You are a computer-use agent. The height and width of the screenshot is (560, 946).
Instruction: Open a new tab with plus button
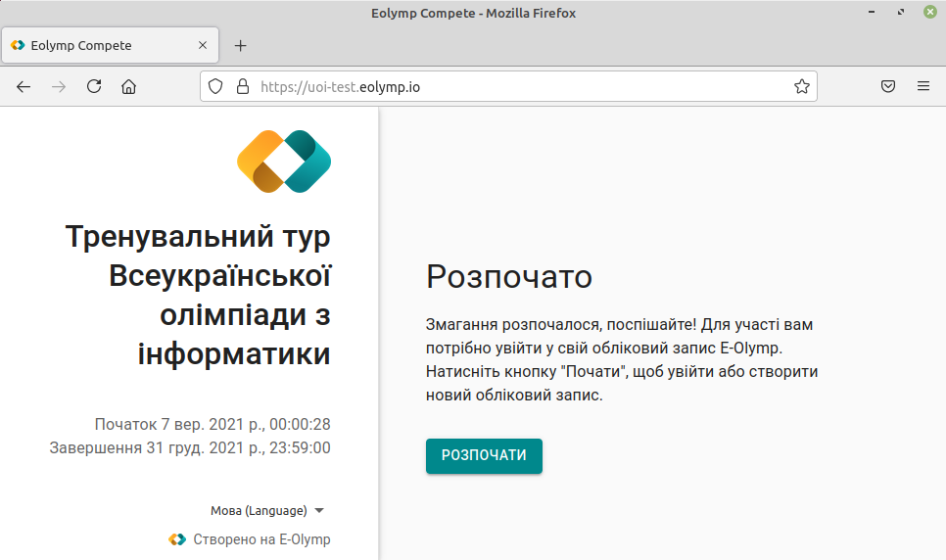pos(240,46)
